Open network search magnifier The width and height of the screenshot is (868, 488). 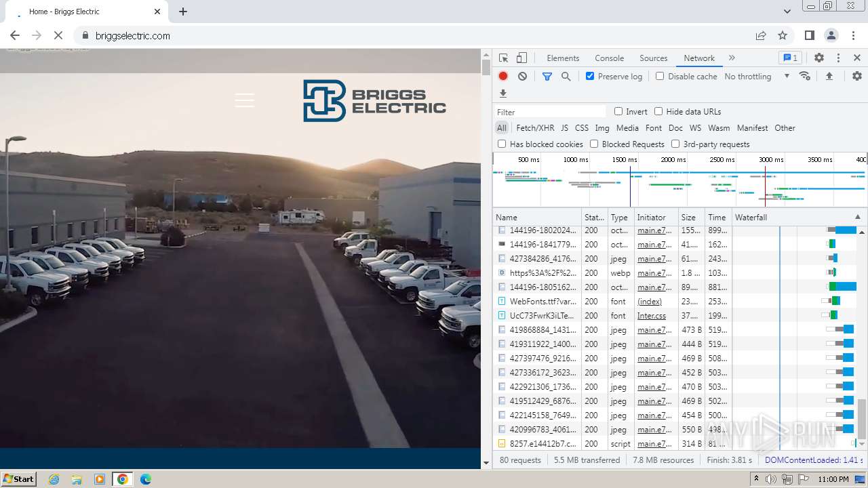point(566,77)
